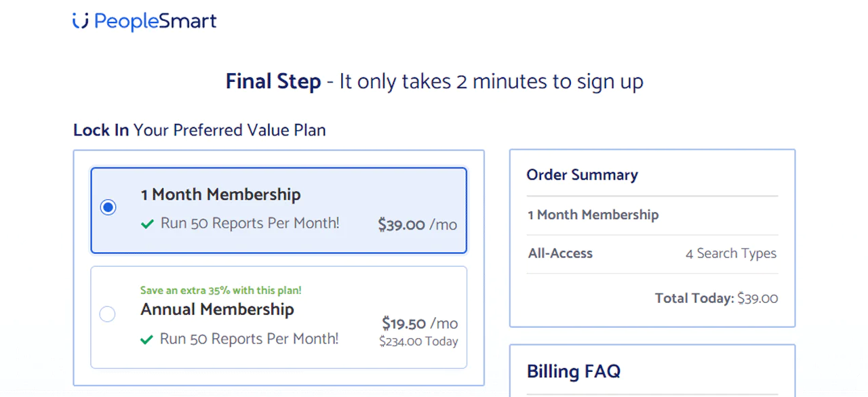The image size is (868, 397).
Task: Click the 'Lock In Your Preferred Value Plan' heading
Action: [x=199, y=130]
